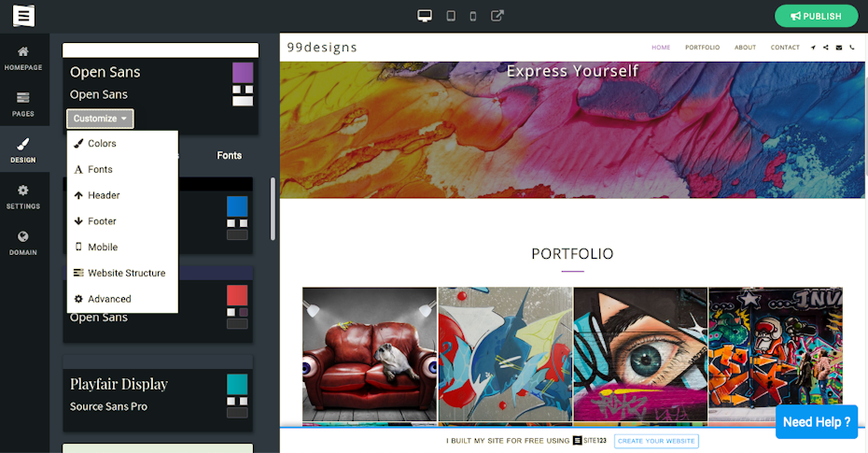The image size is (868, 453).
Task: Click the SITE123 hamburger logo icon
Action: (x=23, y=16)
